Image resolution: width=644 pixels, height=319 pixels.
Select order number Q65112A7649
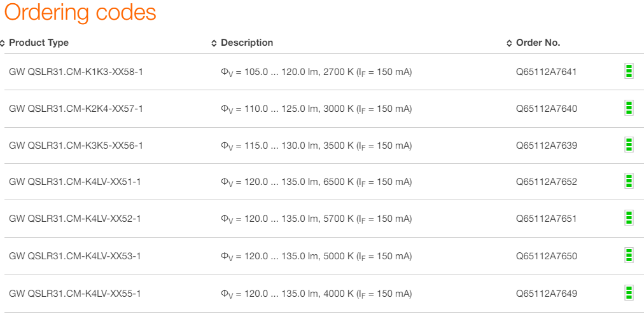[x=546, y=294]
